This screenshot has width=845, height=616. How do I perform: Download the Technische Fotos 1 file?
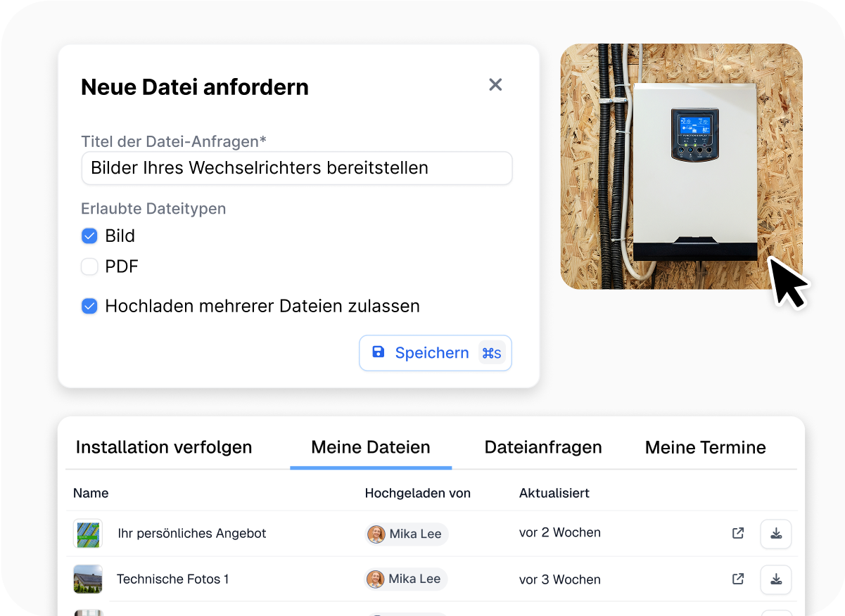coord(776,579)
